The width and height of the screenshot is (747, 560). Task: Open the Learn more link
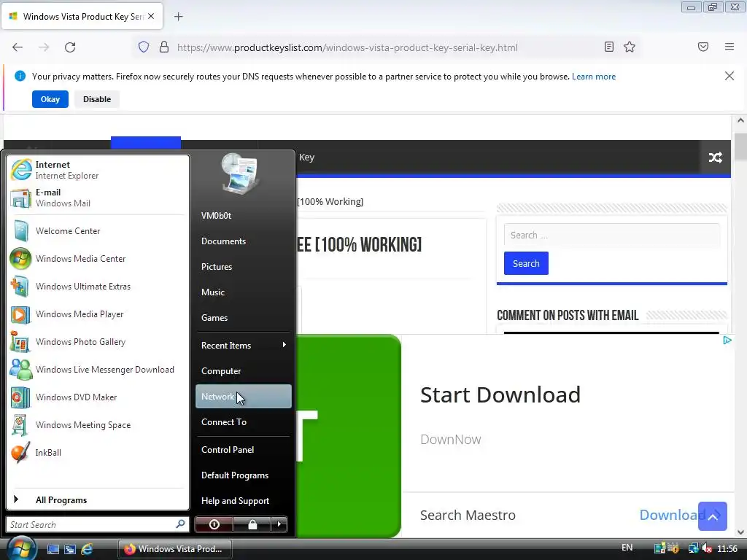[x=594, y=77]
